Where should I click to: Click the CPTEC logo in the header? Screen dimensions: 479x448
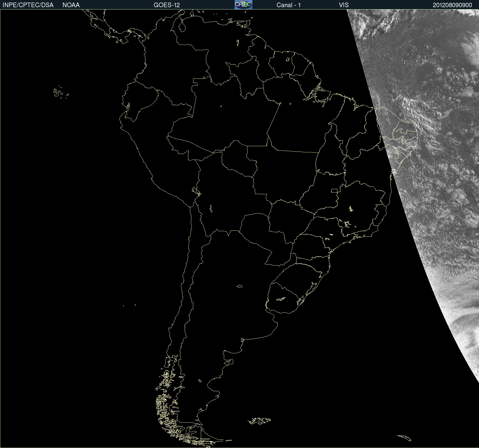click(x=243, y=5)
